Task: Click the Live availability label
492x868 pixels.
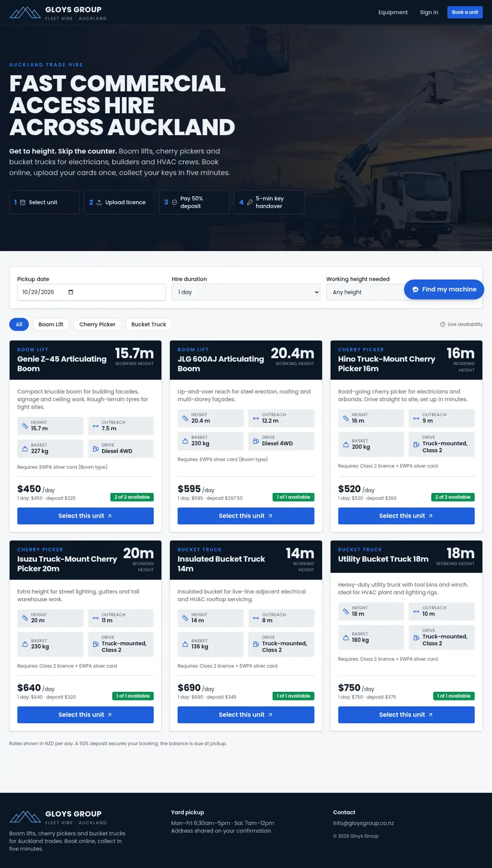Action: pos(465,324)
